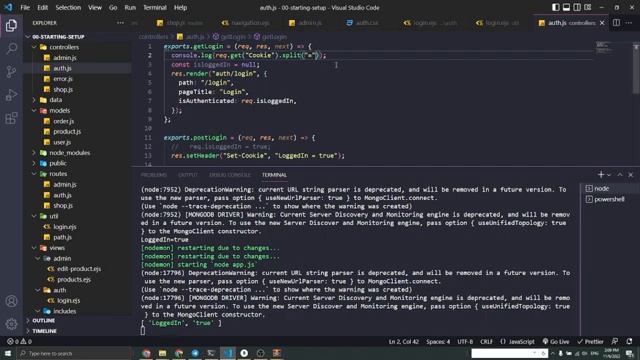
Task: Change CRLF end of line sequence
Action: click(486, 341)
